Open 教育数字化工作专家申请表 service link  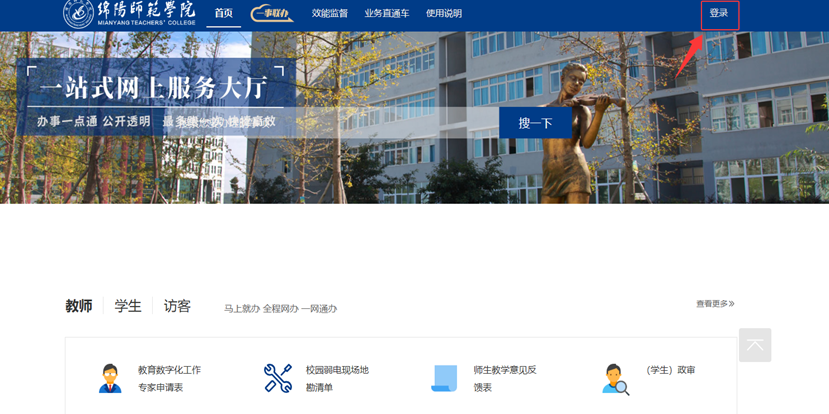pos(169,378)
